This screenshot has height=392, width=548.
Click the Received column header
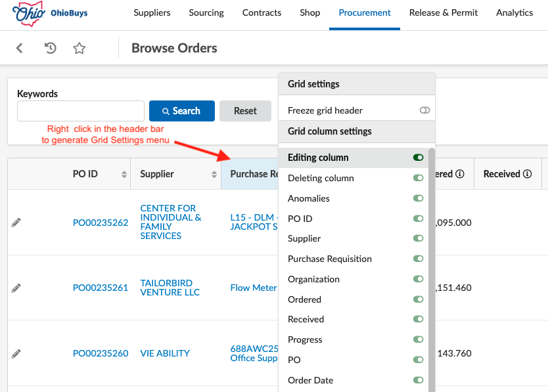(507, 174)
